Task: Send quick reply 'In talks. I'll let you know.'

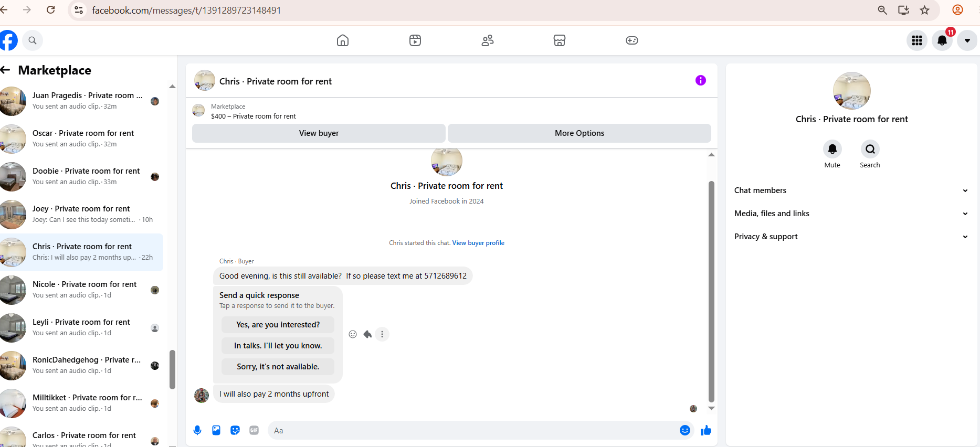Action: click(278, 346)
